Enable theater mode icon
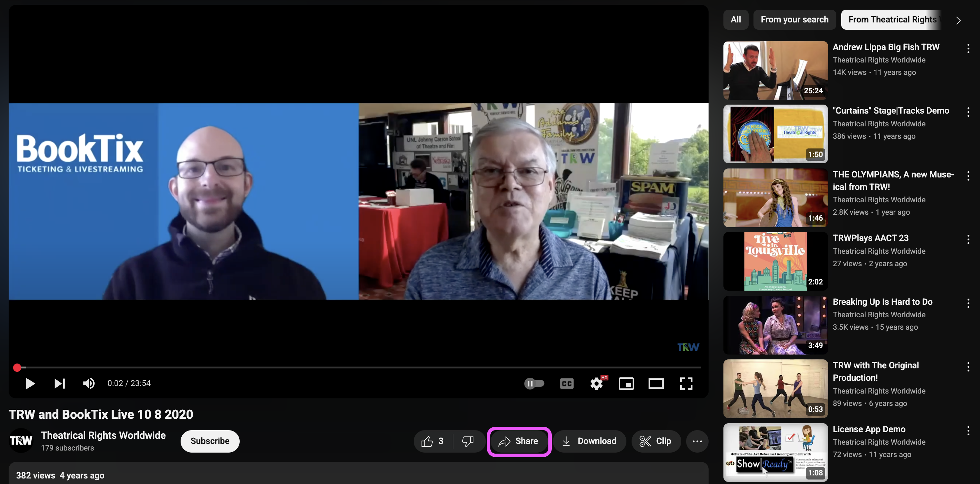The width and height of the screenshot is (980, 484). pyautogui.click(x=656, y=384)
